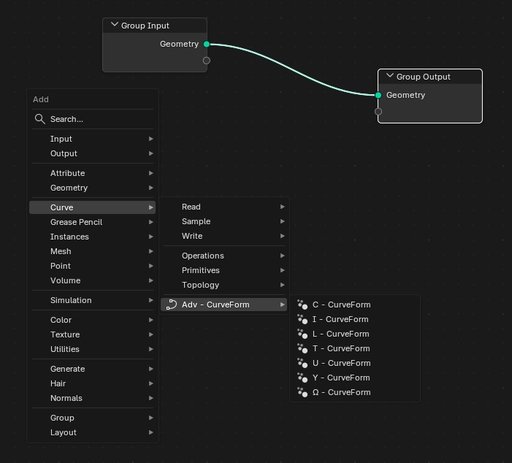Open the Write curve submenu
This screenshot has width=512, height=463.
click(x=224, y=236)
